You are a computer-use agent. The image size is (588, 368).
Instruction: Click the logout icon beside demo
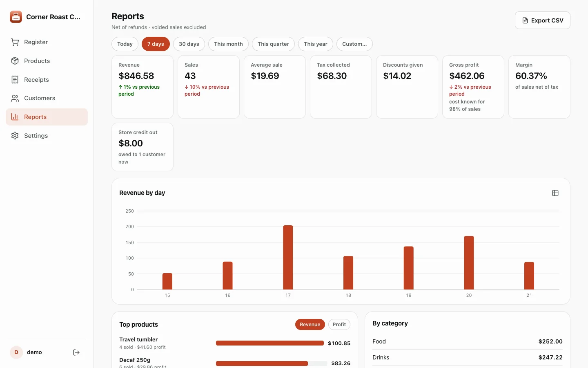[76, 352]
